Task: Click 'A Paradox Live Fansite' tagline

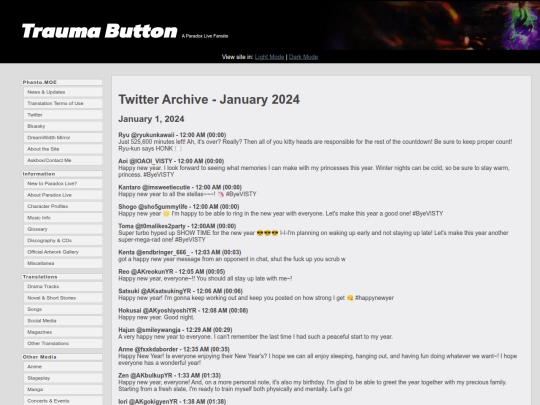Action: pos(205,36)
